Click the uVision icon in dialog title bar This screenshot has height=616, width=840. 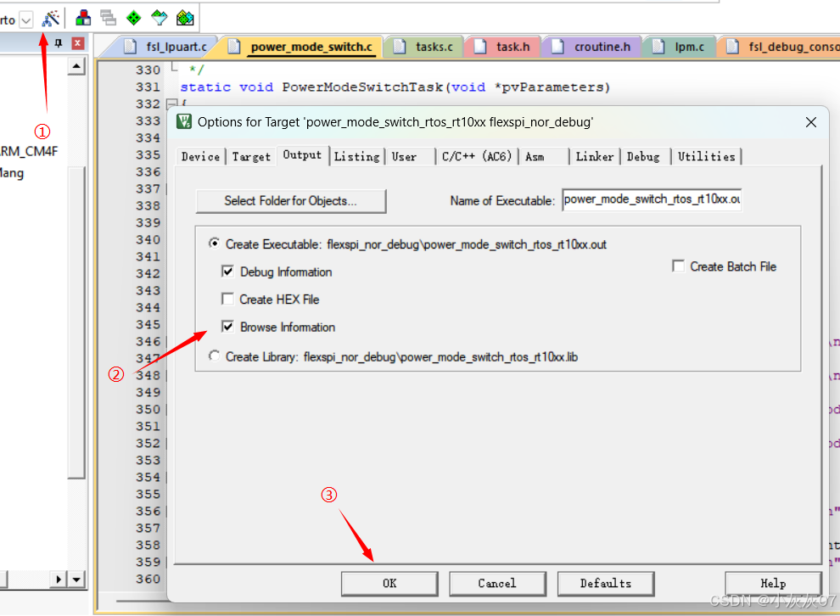[184, 121]
